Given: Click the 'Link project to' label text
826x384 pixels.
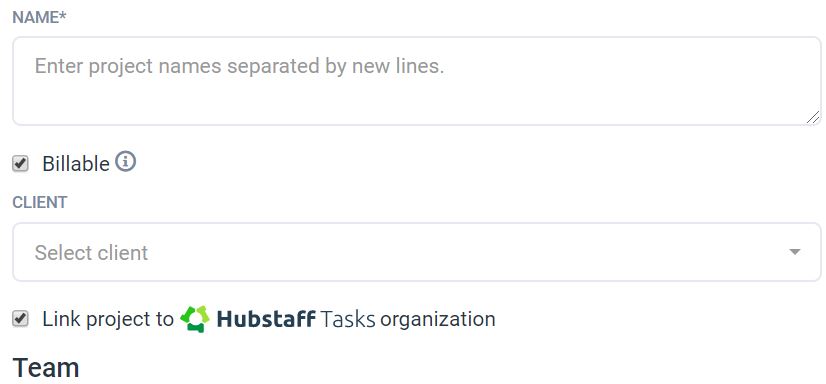Looking at the screenshot, I should pyautogui.click(x=108, y=319).
